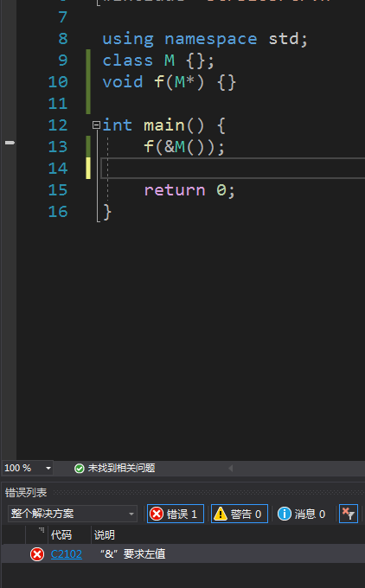365x588 pixels.
Task: Click line number 13 in the margin
Action: tap(58, 147)
